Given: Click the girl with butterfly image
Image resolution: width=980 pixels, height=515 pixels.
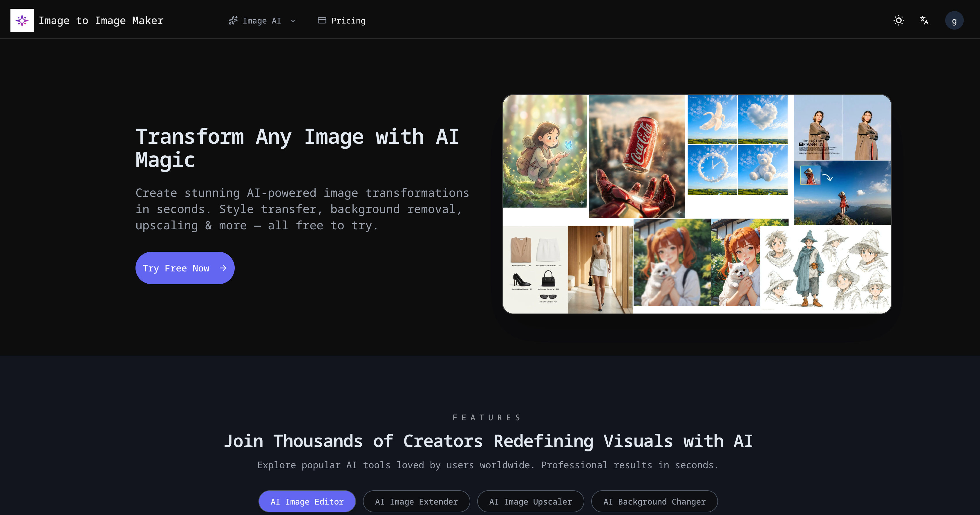Looking at the screenshot, I should click(544, 152).
